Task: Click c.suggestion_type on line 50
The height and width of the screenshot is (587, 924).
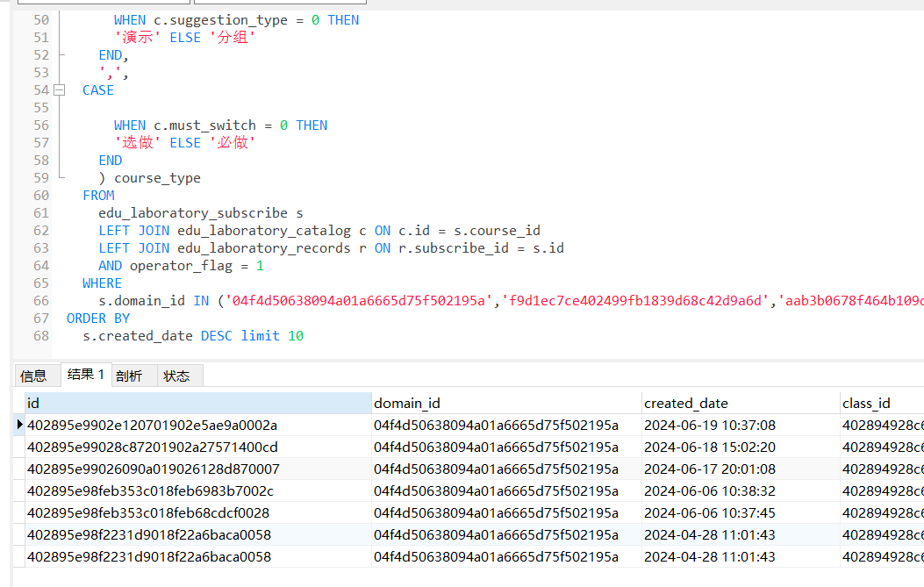Action: [221, 21]
